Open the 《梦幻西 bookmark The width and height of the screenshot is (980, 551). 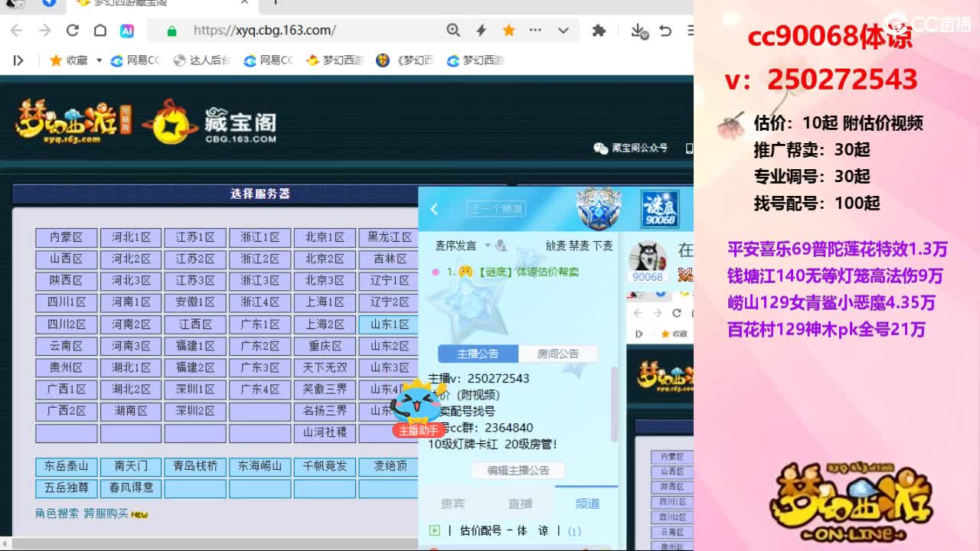click(406, 60)
